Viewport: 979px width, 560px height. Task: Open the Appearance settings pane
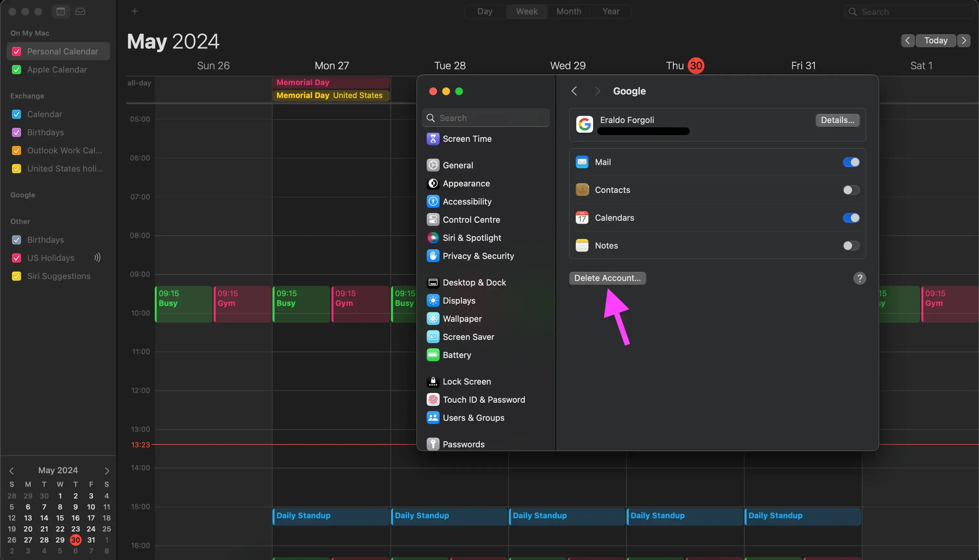pos(467,184)
